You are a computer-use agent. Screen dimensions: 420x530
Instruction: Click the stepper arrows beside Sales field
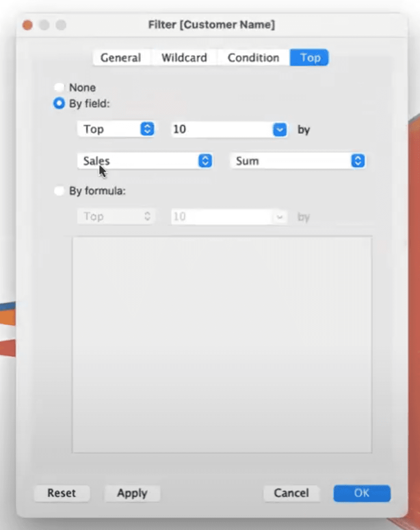pos(204,160)
